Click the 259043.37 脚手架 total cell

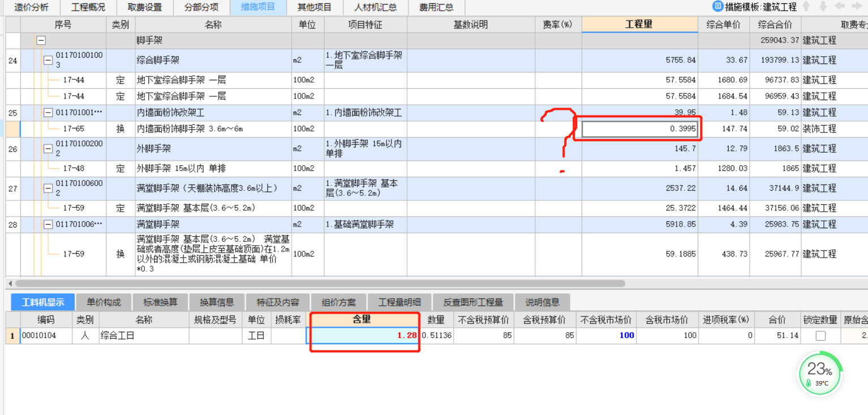coord(775,41)
